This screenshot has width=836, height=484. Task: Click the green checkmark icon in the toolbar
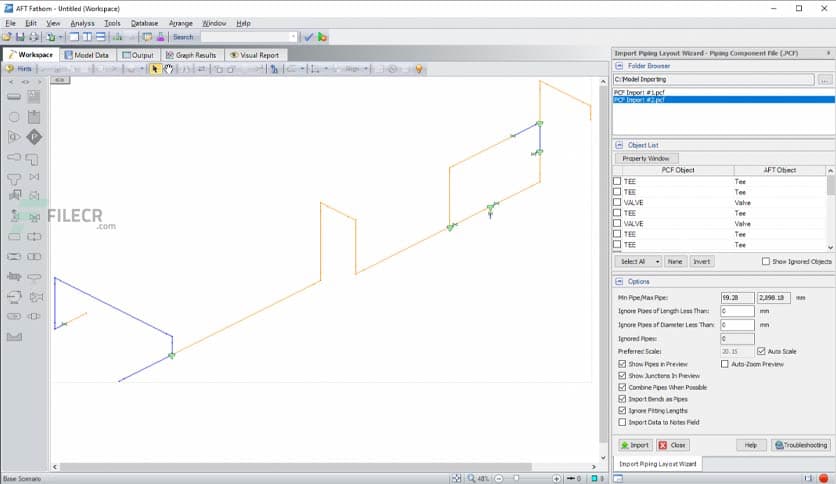click(309, 37)
